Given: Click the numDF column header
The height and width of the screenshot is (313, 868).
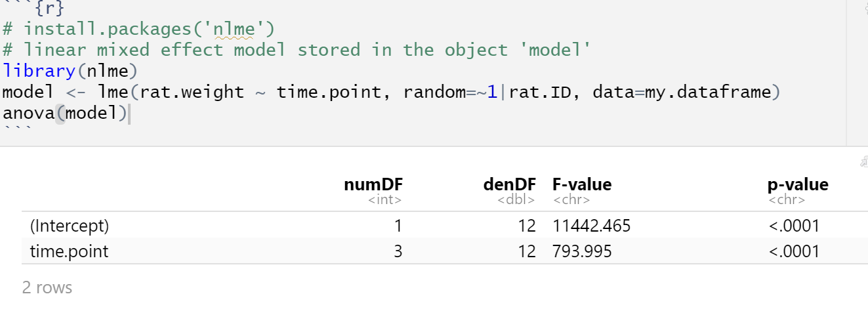Looking at the screenshot, I should point(373,185).
